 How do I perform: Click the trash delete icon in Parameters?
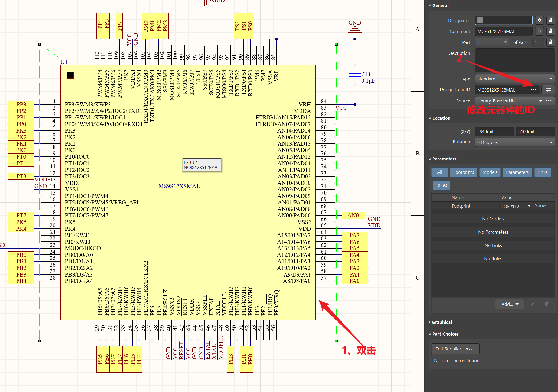[x=547, y=304]
